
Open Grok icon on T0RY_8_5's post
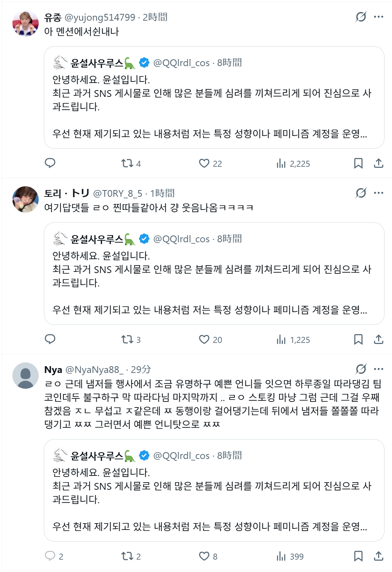(x=361, y=193)
